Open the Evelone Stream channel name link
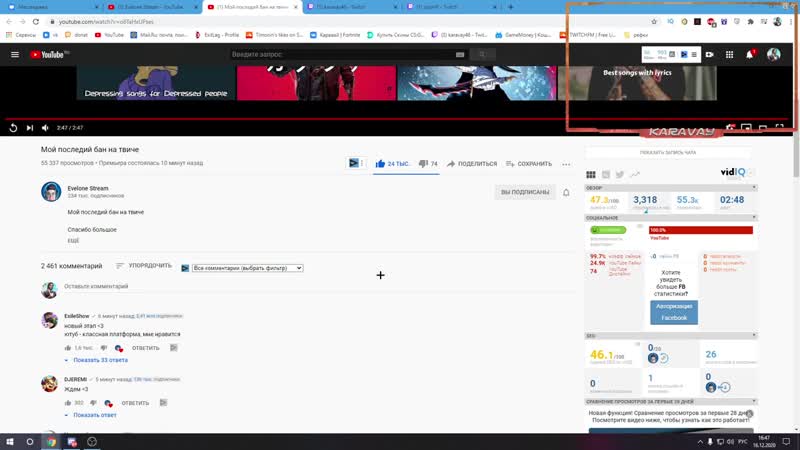800x450 pixels. (x=88, y=188)
